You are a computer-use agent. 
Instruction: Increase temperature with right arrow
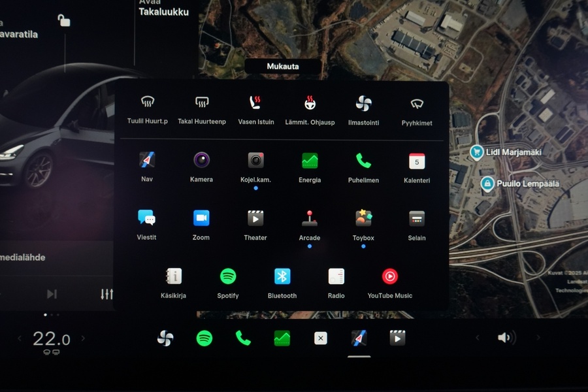(83, 338)
